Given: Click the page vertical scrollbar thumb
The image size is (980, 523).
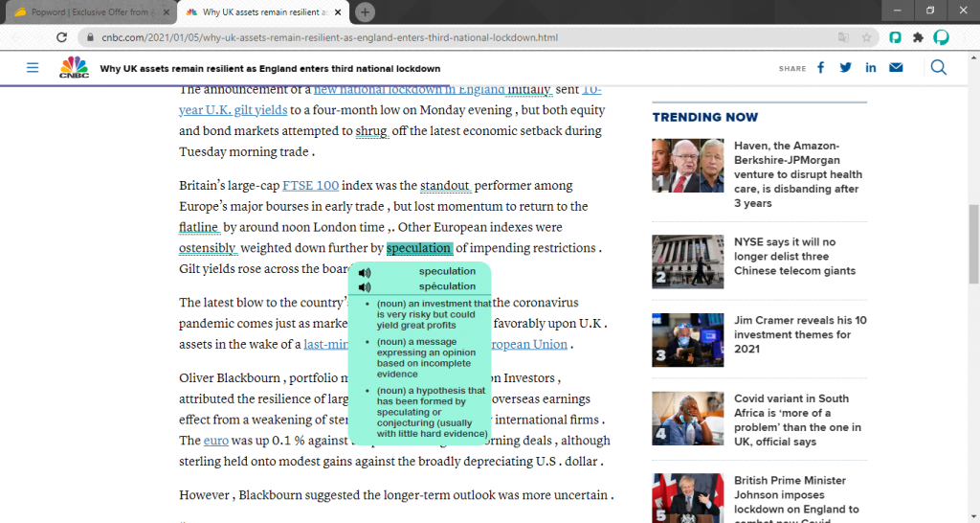Looking at the screenshot, I should pos(973,244).
